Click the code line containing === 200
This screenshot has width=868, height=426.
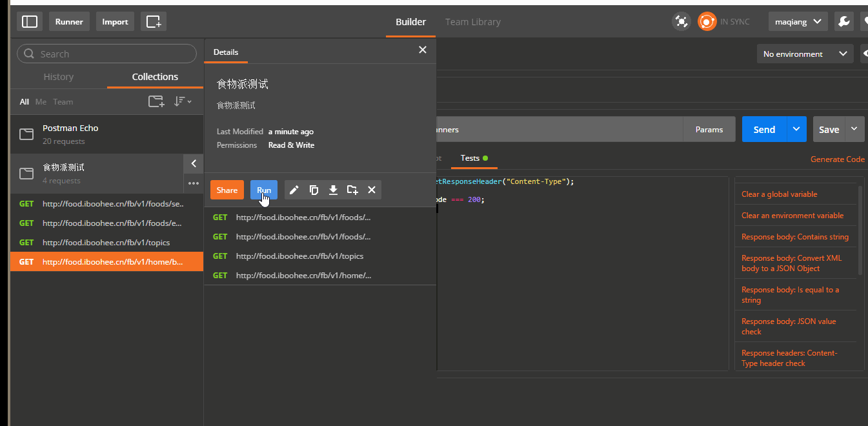click(460, 199)
